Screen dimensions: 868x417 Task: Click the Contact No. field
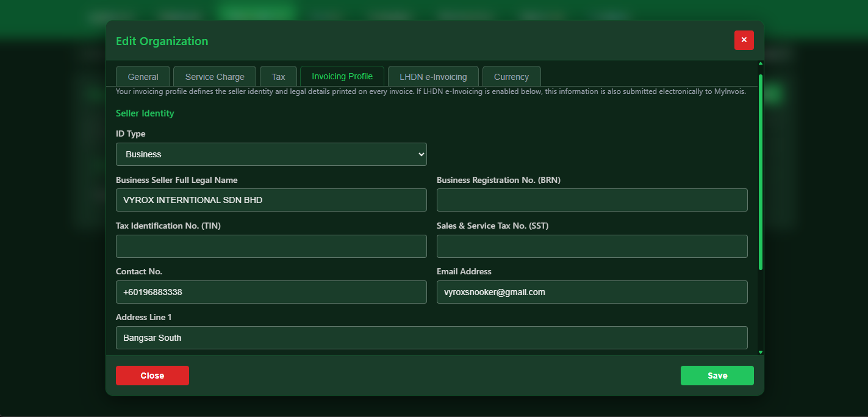coord(271,292)
